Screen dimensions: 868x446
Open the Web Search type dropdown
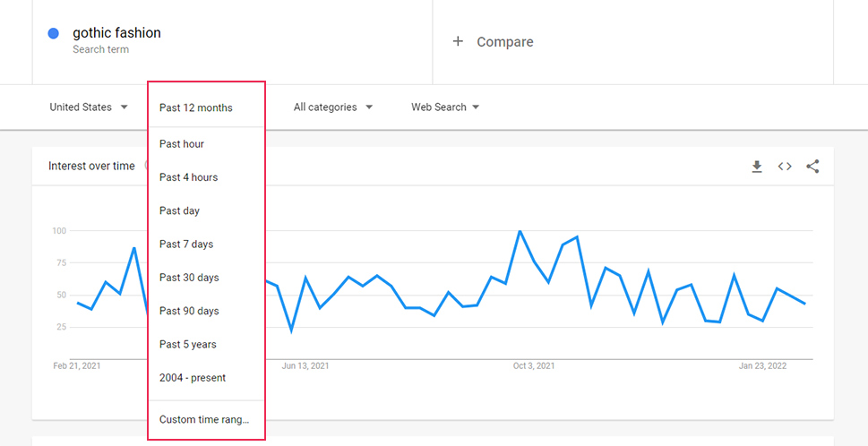pos(445,107)
